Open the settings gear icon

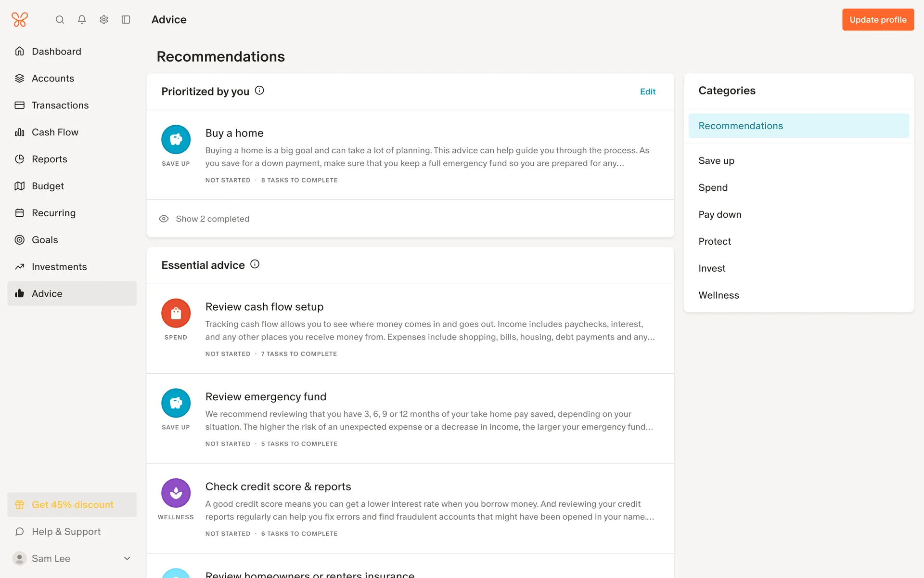point(104,20)
